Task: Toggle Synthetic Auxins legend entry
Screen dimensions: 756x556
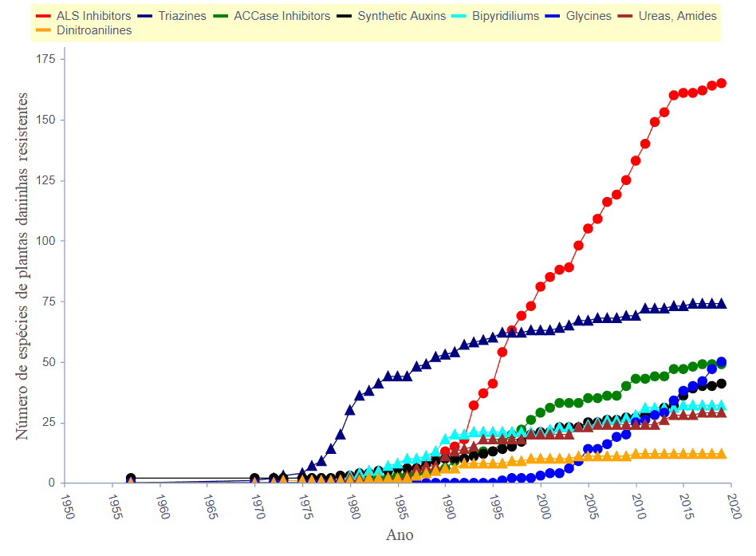Action: coord(402,16)
